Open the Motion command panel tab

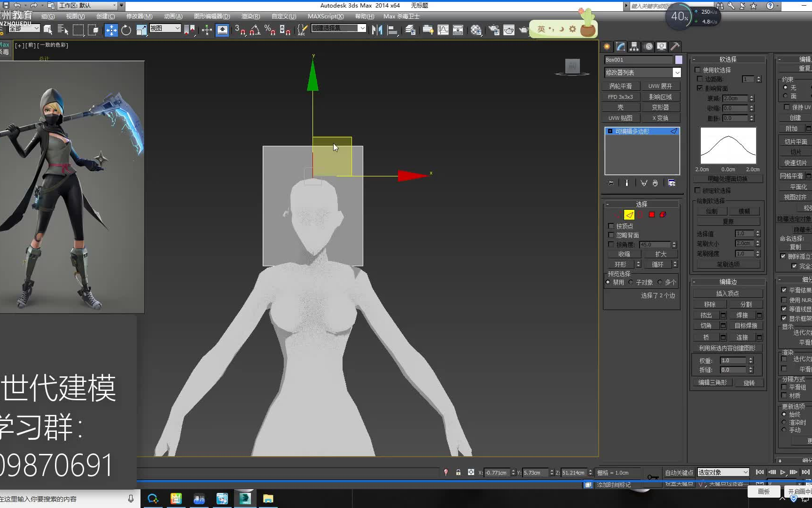(648, 46)
